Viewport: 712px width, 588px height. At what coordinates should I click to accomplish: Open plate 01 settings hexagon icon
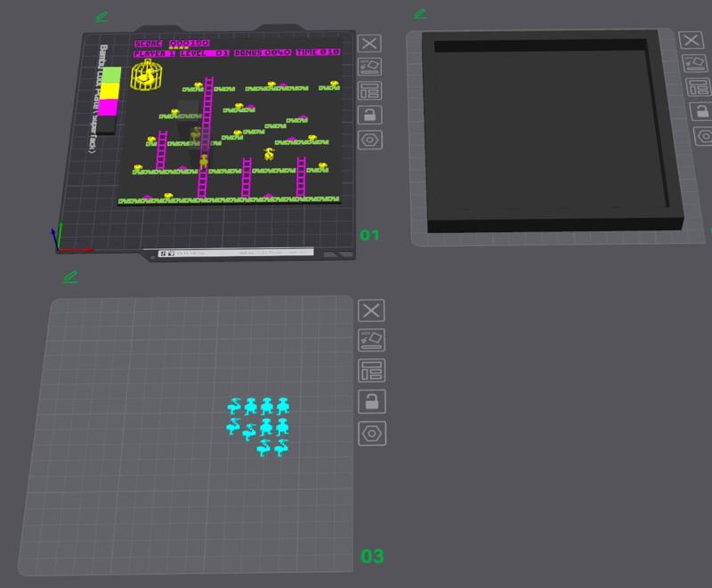point(369,140)
